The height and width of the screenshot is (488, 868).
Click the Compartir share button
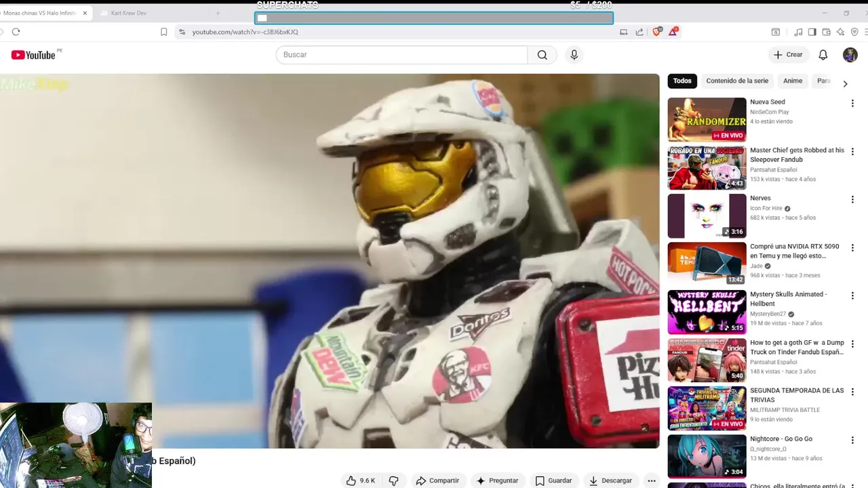click(437, 481)
